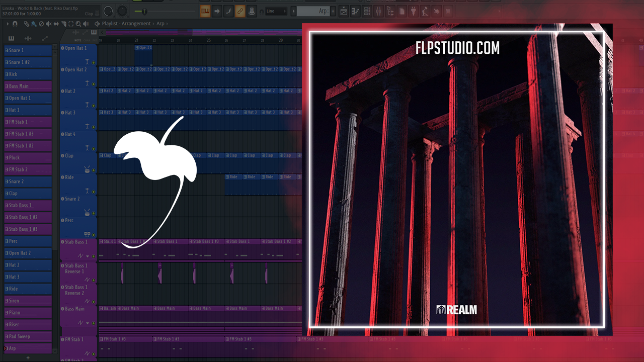The width and height of the screenshot is (644, 362).
Task: Open the Piano roll from the toolbar
Action: coord(355,11)
